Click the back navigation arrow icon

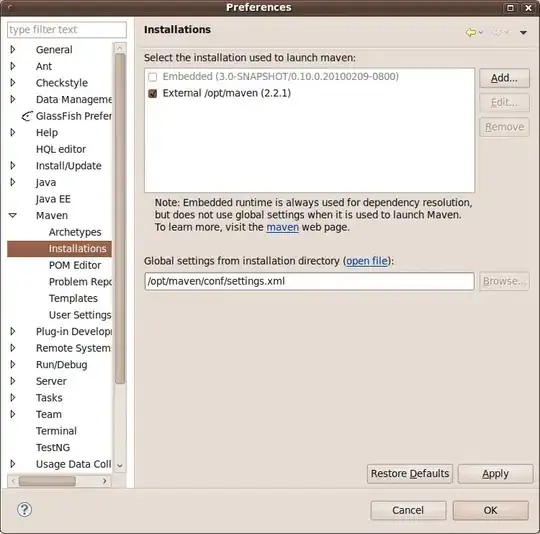point(471,32)
